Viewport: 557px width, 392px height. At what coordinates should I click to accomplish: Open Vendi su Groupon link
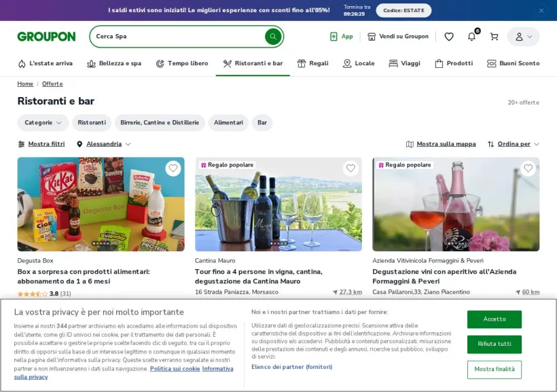(x=398, y=36)
